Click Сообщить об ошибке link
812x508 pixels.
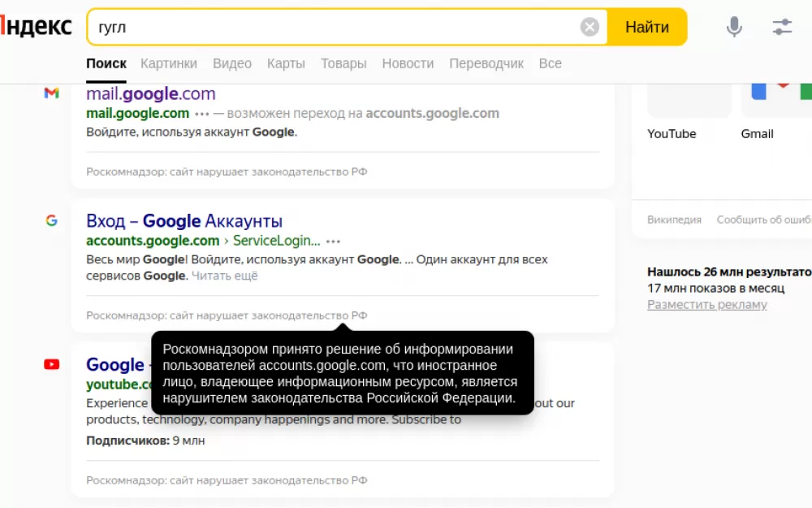pyautogui.click(x=764, y=219)
